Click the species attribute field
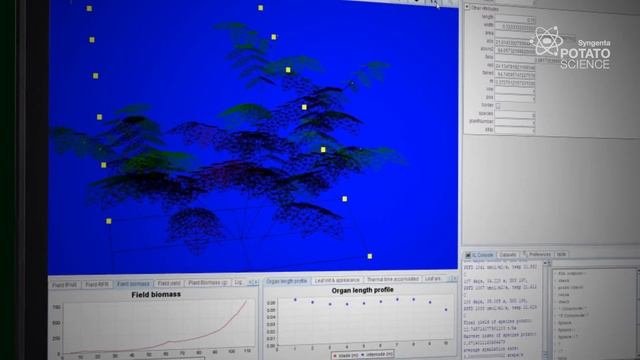640x360 pixels. point(515,114)
